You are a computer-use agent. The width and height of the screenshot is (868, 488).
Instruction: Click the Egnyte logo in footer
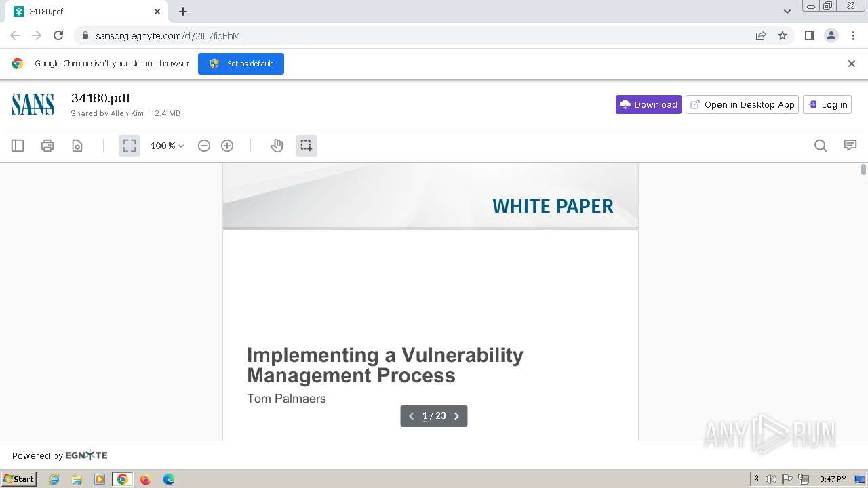[x=86, y=455]
